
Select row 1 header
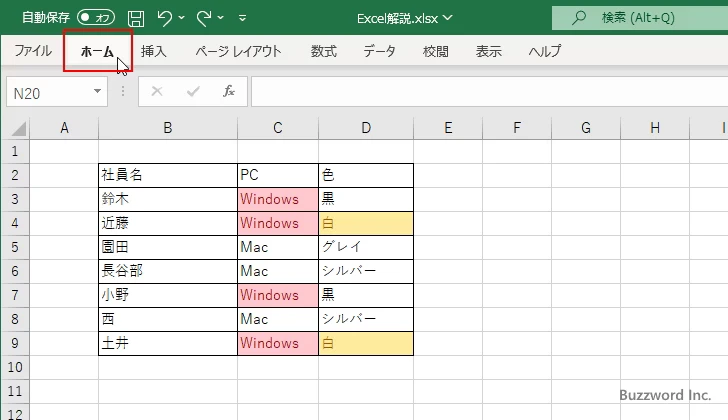point(15,151)
